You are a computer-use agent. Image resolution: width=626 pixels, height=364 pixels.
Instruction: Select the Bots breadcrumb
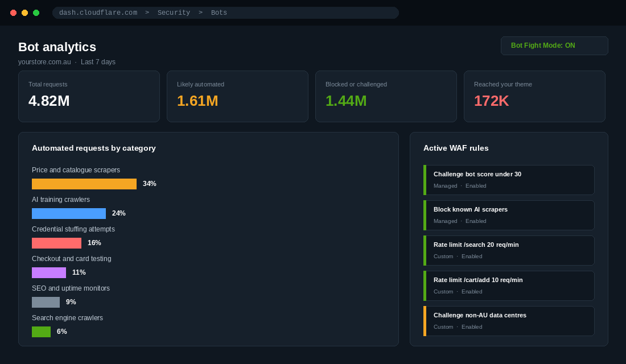[x=219, y=13]
